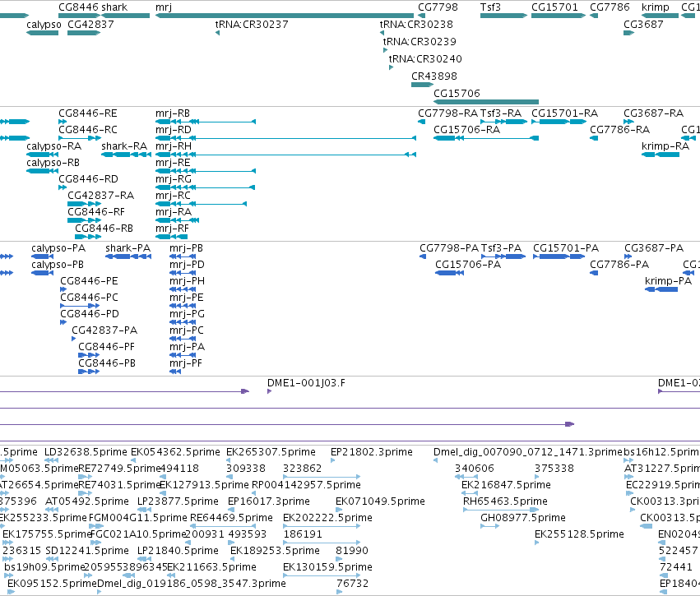Select the tRNA:CR30240 label
This screenshot has height=596, width=700.
425,59
